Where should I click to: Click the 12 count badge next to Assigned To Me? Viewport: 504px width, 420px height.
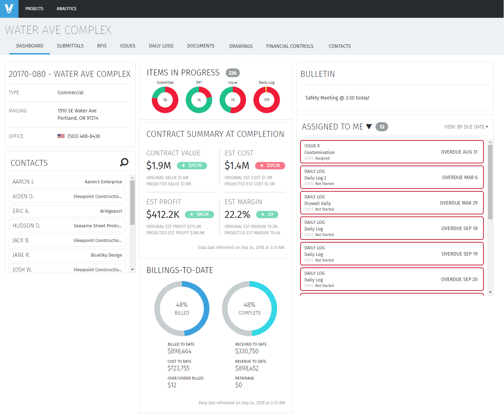click(x=381, y=127)
